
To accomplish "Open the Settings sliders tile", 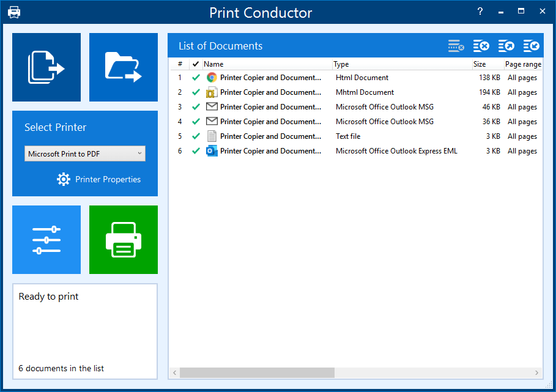I will tap(46, 240).
